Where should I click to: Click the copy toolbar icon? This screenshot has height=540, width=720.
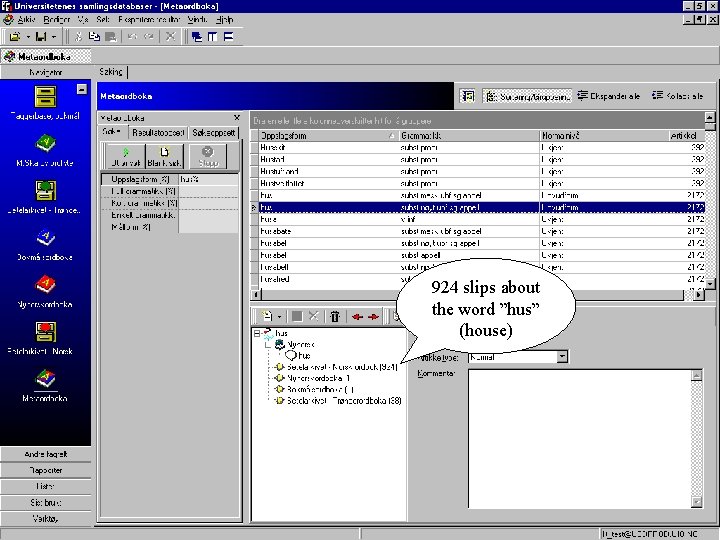(94, 36)
